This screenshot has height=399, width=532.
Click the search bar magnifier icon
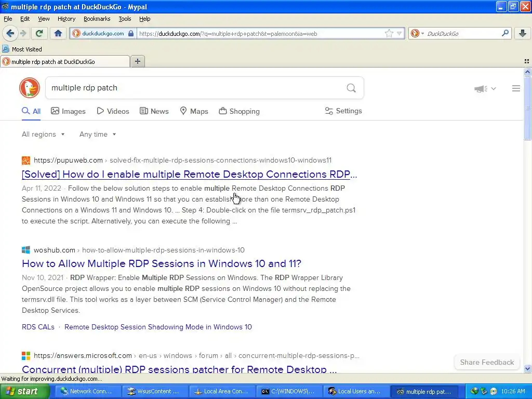point(505,33)
